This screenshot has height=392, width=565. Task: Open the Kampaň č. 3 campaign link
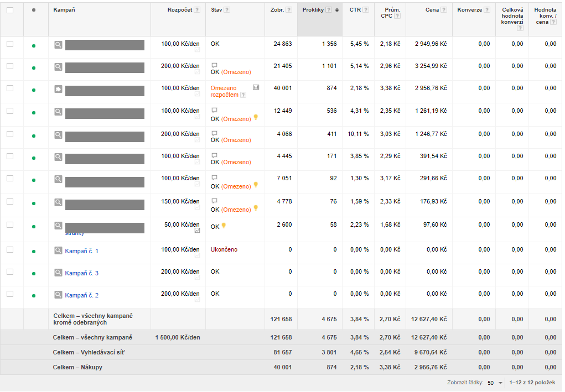click(81, 273)
